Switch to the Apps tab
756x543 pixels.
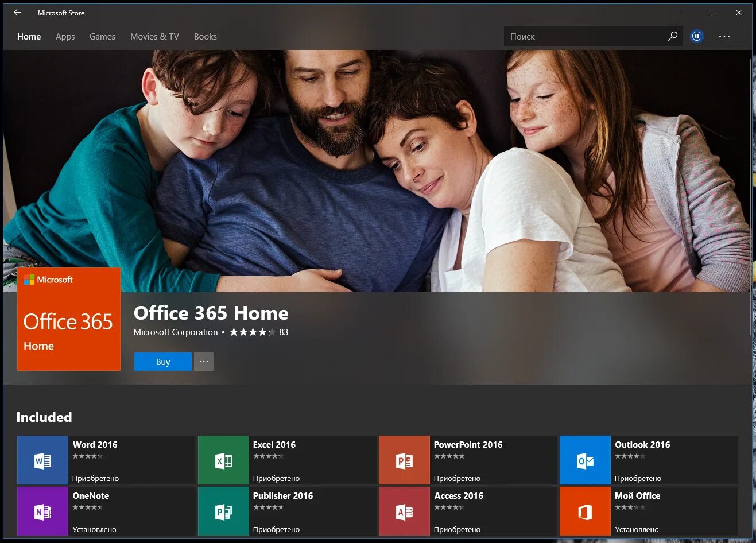pyautogui.click(x=65, y=36)
